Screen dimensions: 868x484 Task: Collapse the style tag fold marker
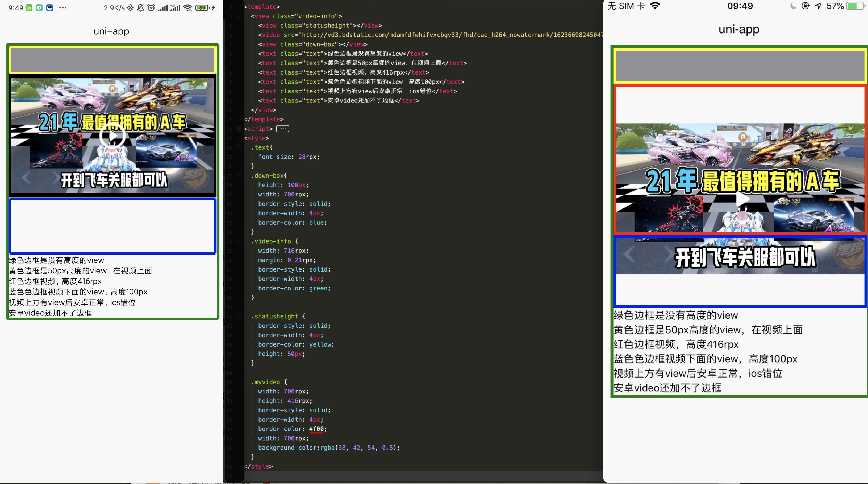tap(239, 138)
